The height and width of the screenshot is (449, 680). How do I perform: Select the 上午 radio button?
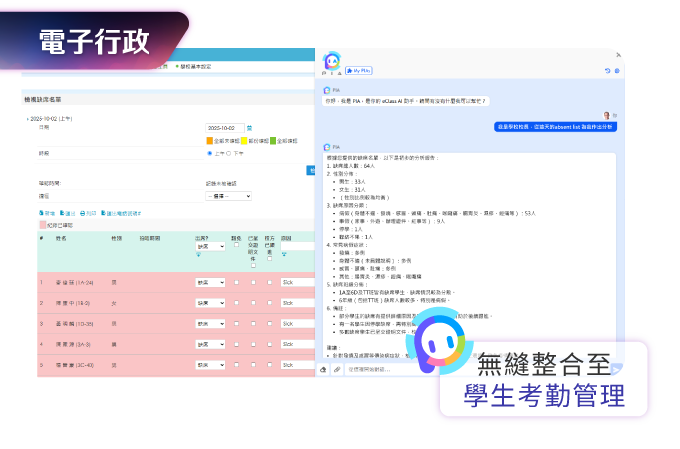coord(209,153)
